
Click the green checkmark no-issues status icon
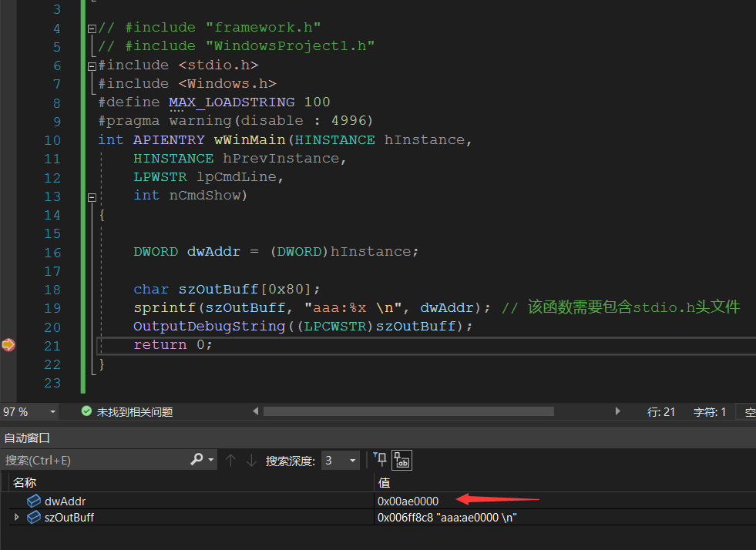pyautogui.click(x=86, y=412)
